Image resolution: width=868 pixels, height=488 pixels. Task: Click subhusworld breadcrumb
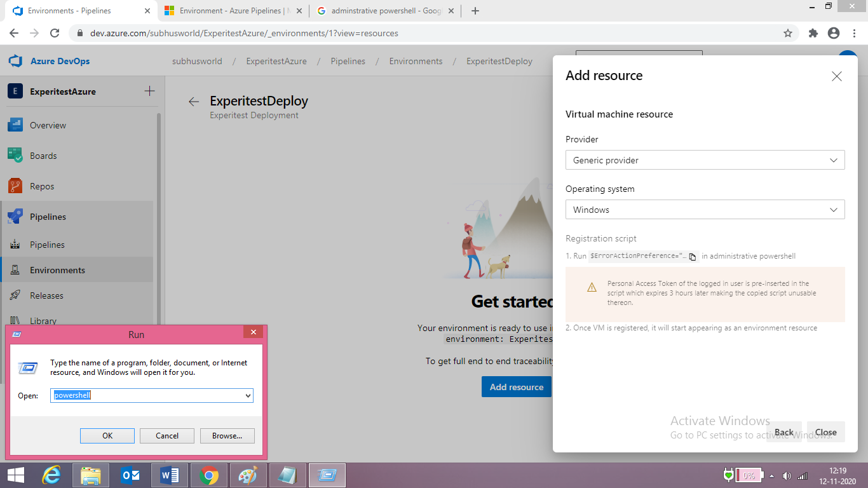[197, 61]
